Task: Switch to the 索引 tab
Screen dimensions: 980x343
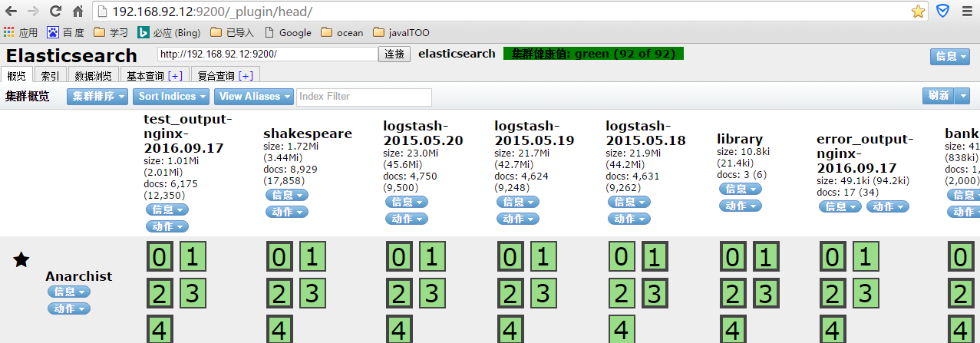Action: (x=51, y=75)
